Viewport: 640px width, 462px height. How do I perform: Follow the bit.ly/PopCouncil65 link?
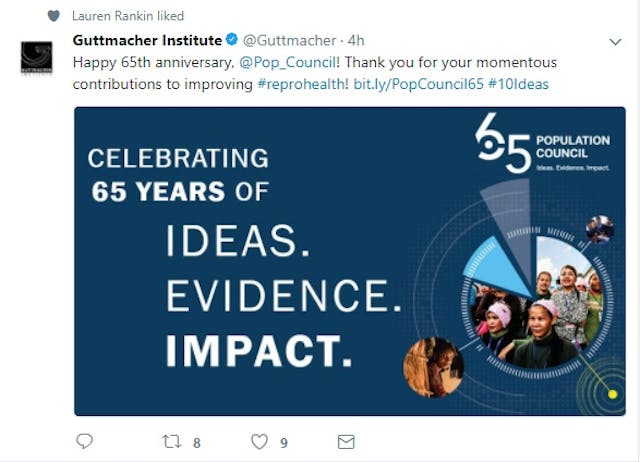click(x=418, y=84)
